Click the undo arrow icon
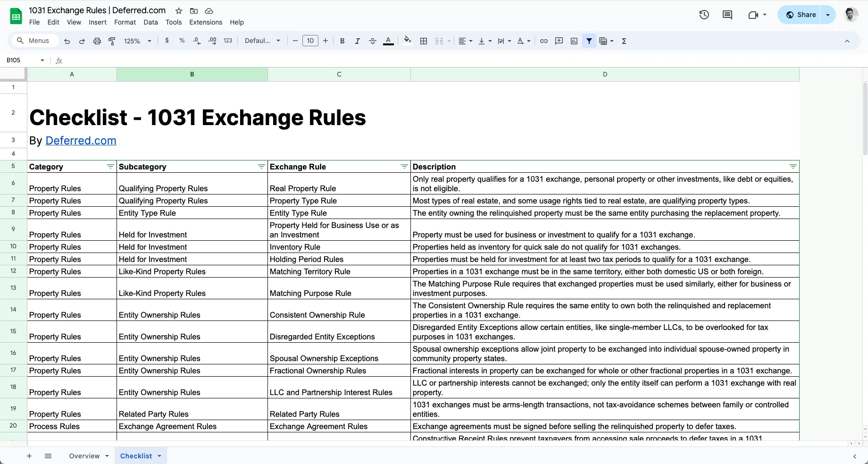Screen dimensions: 868x464 click(x=67, y=41)
